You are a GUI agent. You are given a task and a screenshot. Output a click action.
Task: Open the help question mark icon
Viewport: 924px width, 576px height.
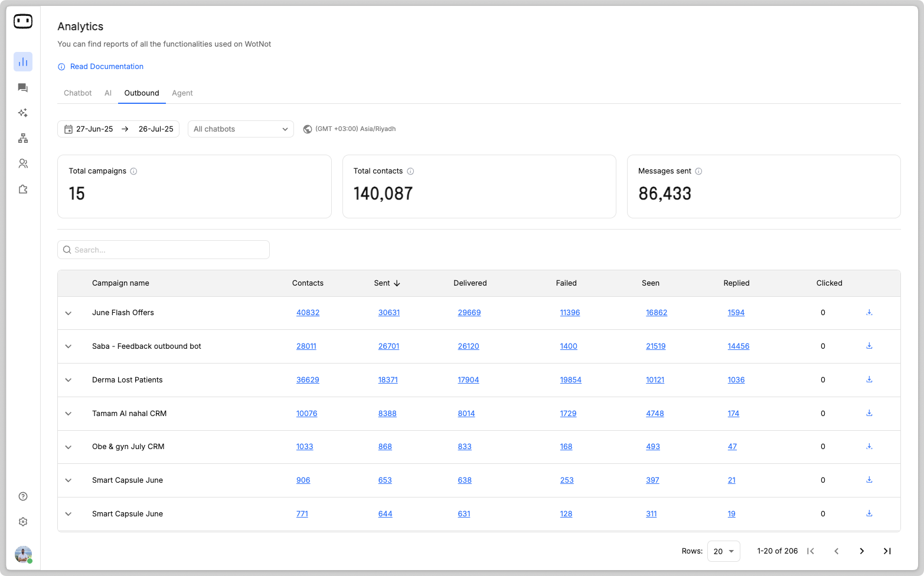point(23,496)
